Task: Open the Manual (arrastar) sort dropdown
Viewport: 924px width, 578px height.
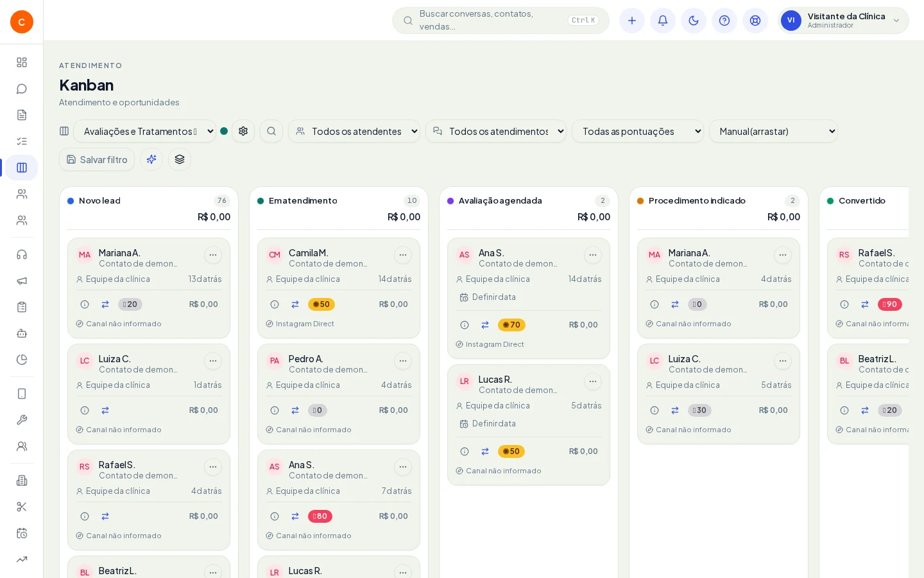Action: coord(773,131)
